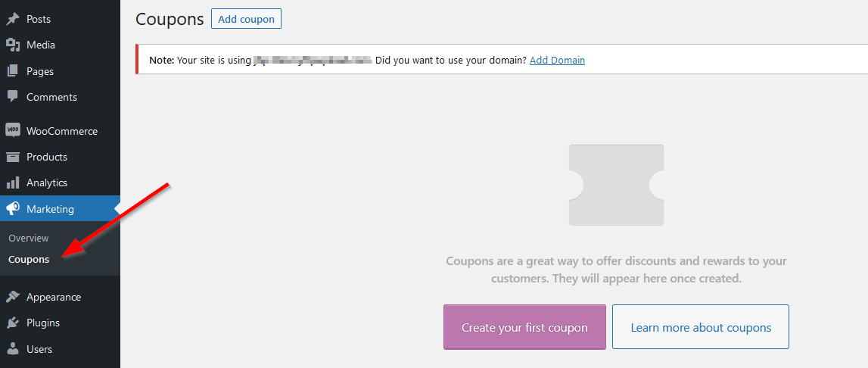
Task: Click the Appearance paintbrush icon
Action: click(13, 297)
